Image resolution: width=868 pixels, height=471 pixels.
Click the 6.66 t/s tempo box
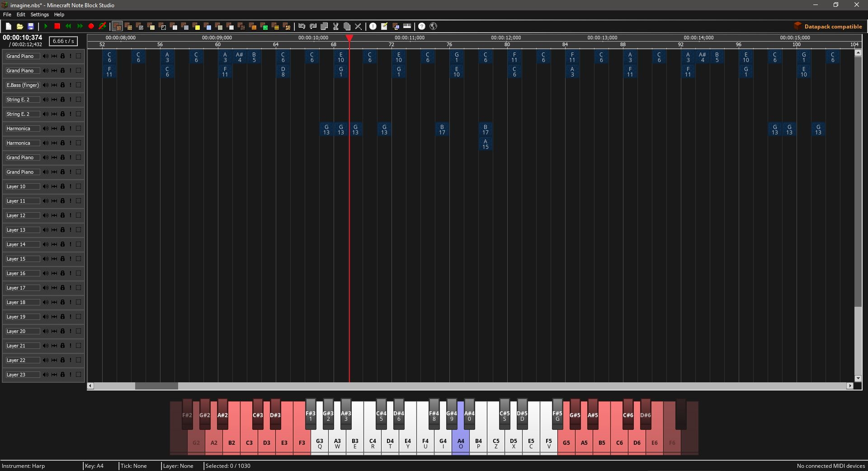63,41
